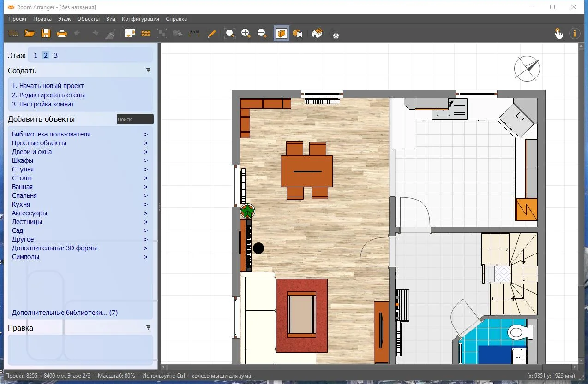Toggle the highlighted orange box object button
The width and height of the screenshot is (588, 384).
pos(282,33)
